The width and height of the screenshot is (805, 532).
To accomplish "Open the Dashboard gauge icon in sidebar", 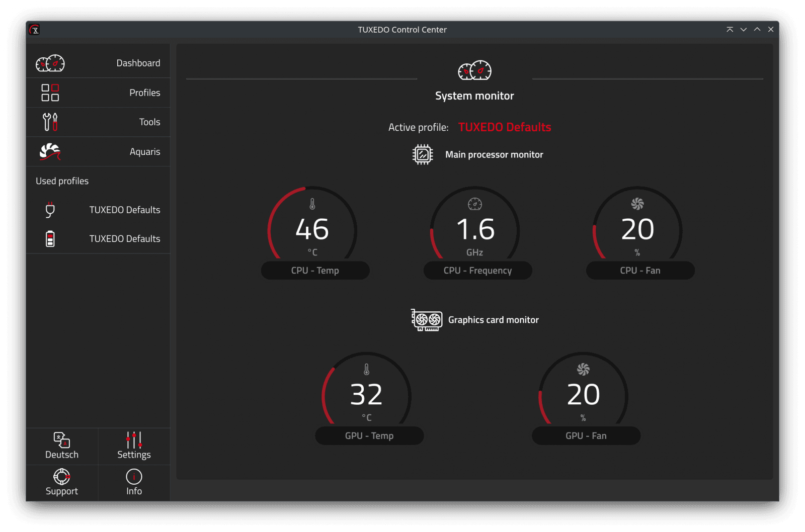I will point(50,63).
